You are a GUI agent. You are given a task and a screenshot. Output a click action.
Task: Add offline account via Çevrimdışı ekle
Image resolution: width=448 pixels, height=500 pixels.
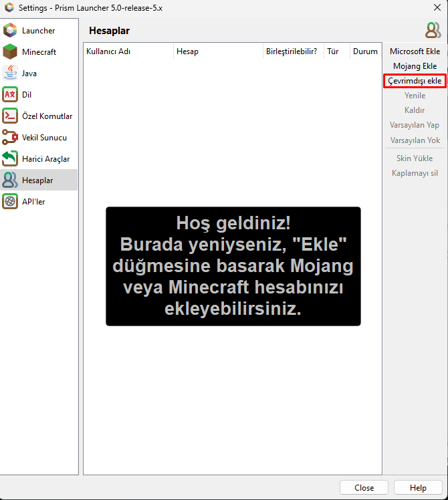tap(415, 81)
